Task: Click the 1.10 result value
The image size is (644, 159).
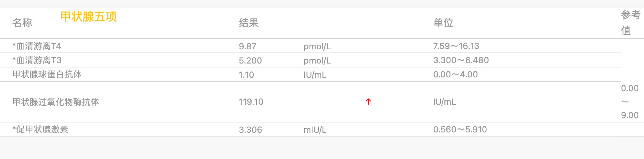Action: click(x=246, y=75)
